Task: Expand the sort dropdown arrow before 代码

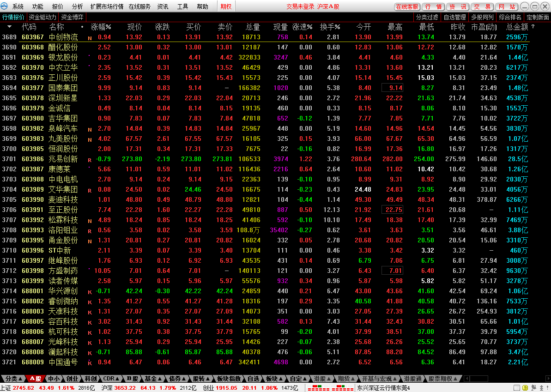Action: pos(10,27)
